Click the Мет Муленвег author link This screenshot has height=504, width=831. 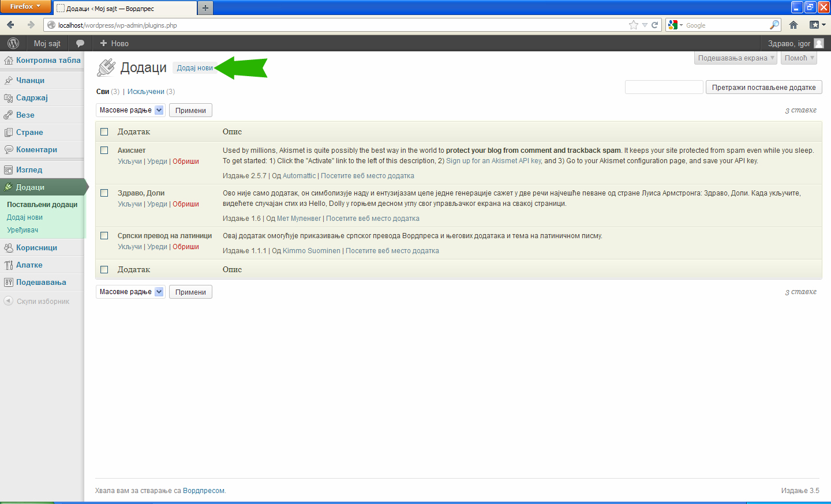point(299,219)
